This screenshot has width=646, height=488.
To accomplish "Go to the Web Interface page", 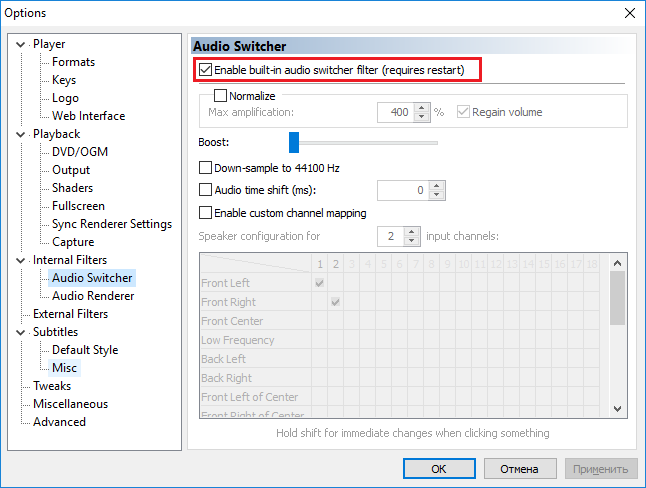I will tap(88, 116).
